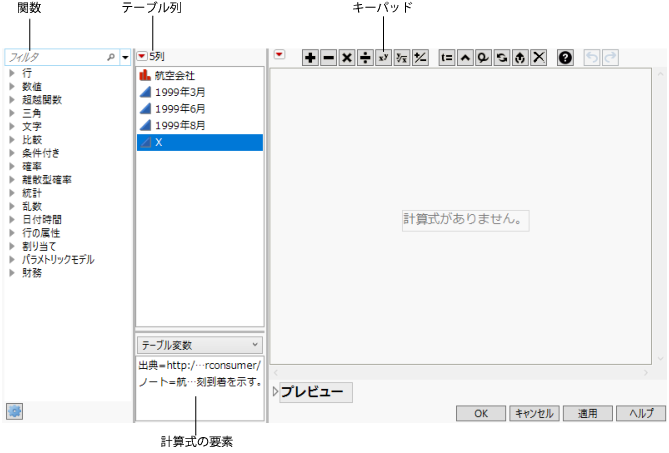Expand the 離散型確率 function group
The width and height of the screenshot is (669, 453).
point(12,180)
